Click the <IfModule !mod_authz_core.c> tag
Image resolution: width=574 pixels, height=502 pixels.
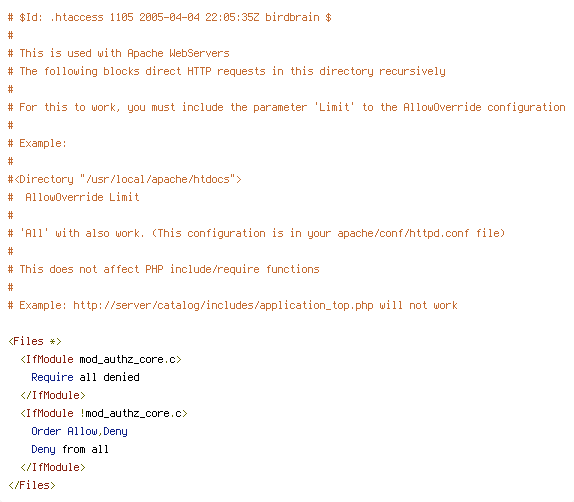[104, 413]
